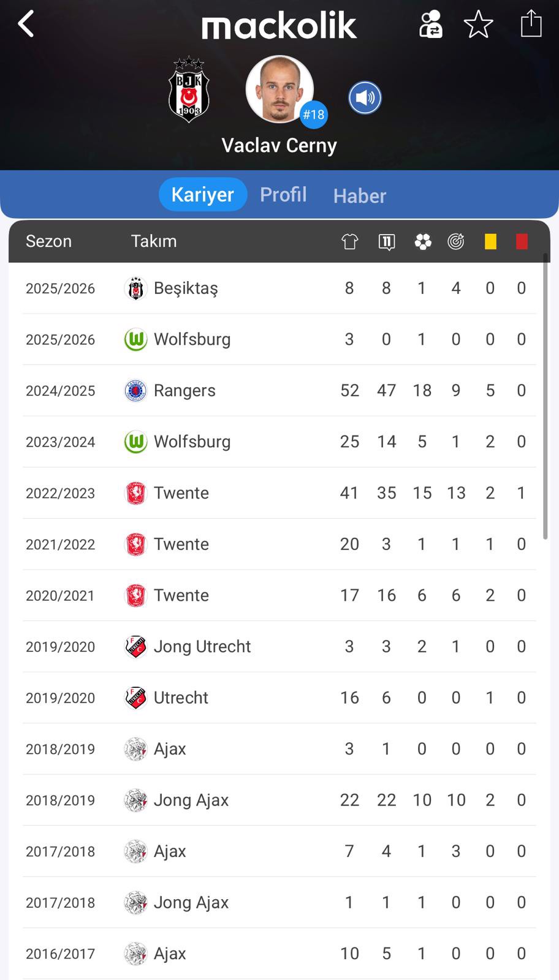This screenshot has height=980, width=559.
Task: Click the Jong Utrecht team logo
Action: pos(135,647)
